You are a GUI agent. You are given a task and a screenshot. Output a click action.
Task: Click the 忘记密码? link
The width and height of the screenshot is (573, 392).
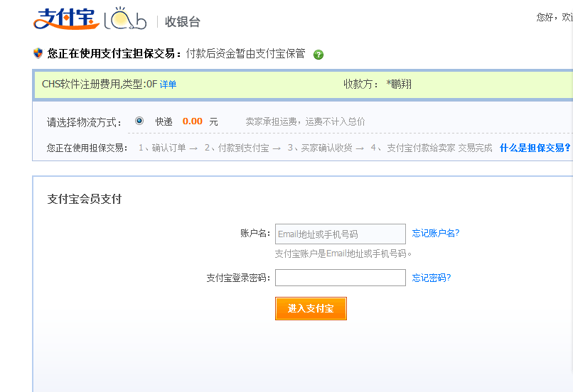[x=432, y=278]
